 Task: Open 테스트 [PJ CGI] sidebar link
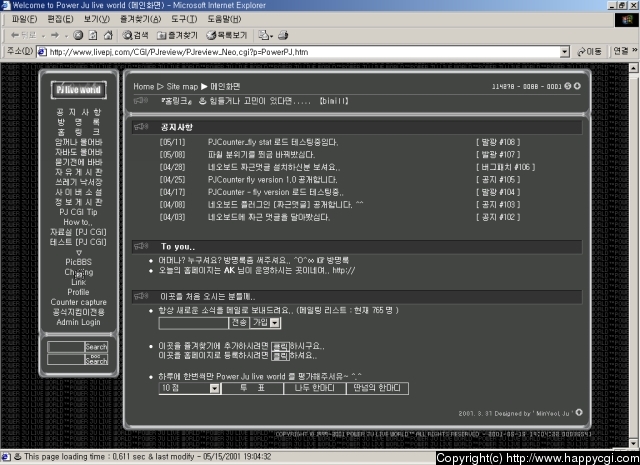pos(78,242)
